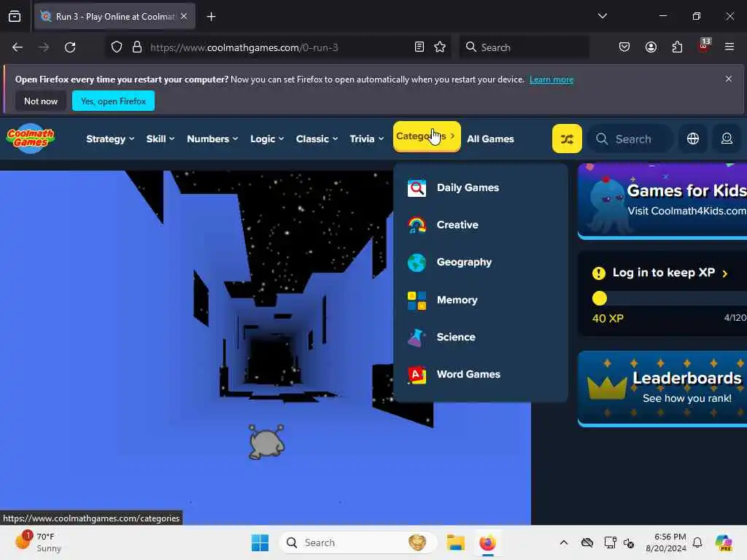The height and width of the screenshot is (560, 747).
Task: Click the random game shuffle icon
Action: [x=567, y=139]
